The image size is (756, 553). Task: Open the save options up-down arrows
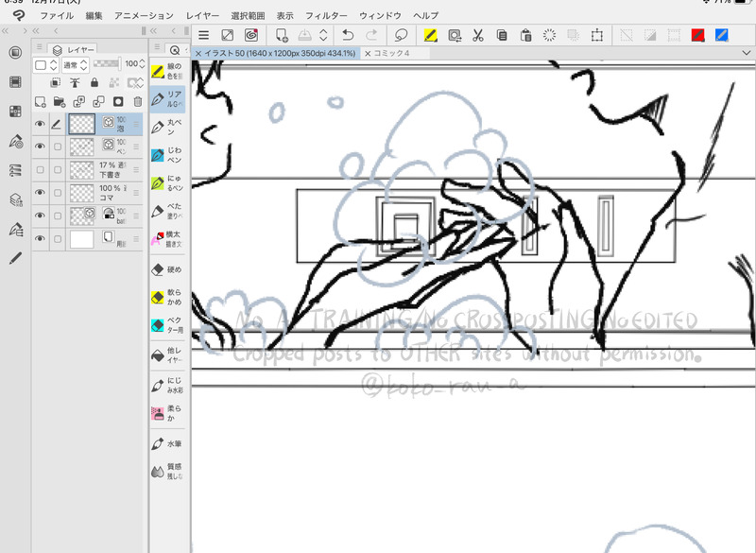[323, 35]
